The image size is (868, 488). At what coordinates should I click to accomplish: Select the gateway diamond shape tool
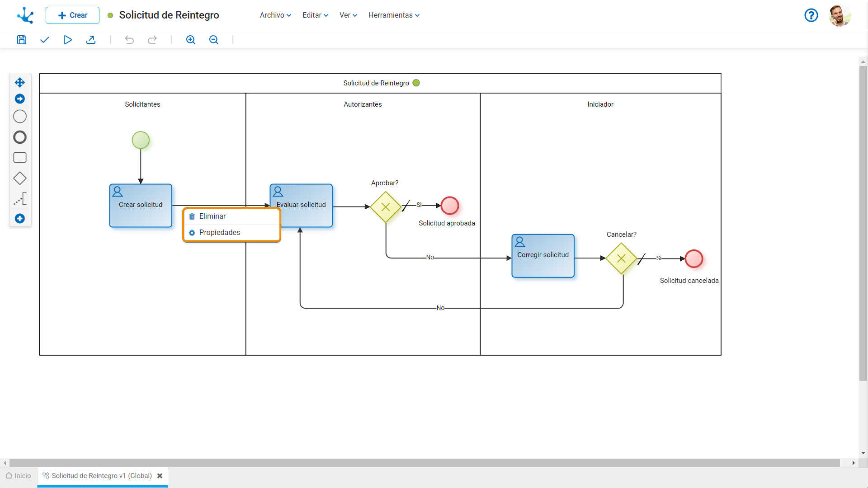pyautogui.click(x=20, y=178)
